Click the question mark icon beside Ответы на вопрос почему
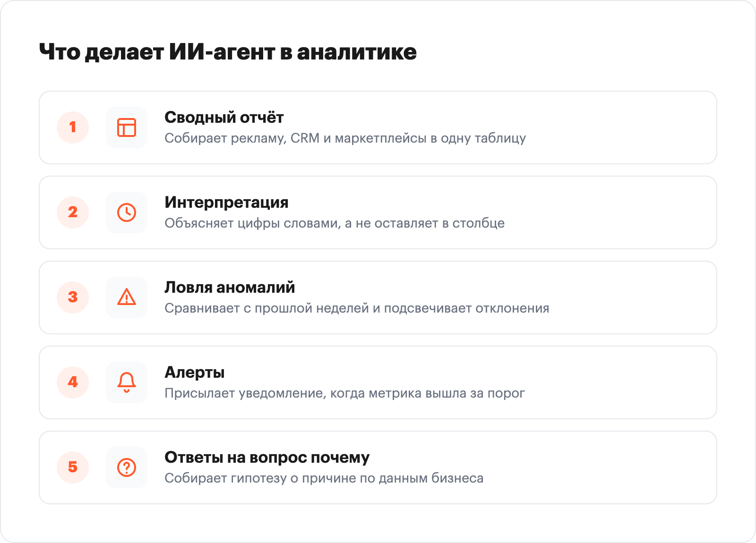 (127, 467)
